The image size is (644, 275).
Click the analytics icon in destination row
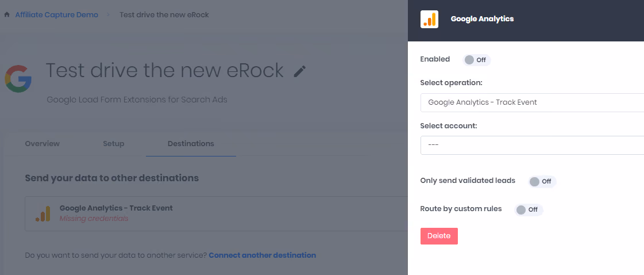43,214
